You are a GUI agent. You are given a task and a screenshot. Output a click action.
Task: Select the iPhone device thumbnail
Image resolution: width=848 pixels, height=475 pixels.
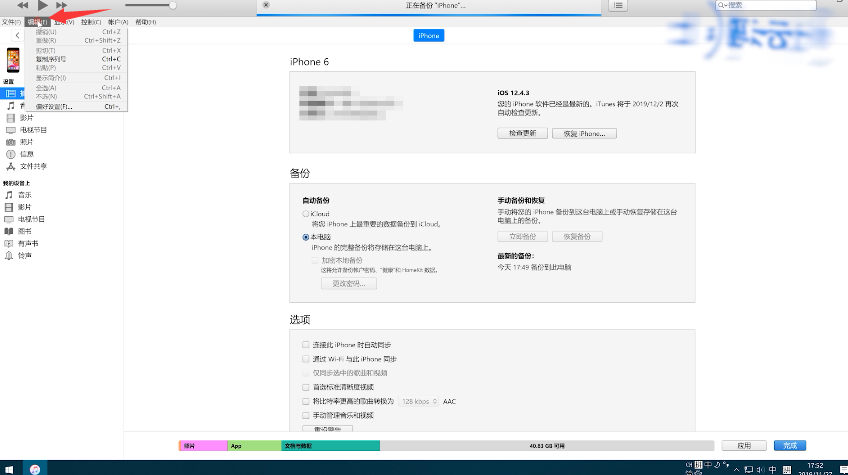coord(13,60)
